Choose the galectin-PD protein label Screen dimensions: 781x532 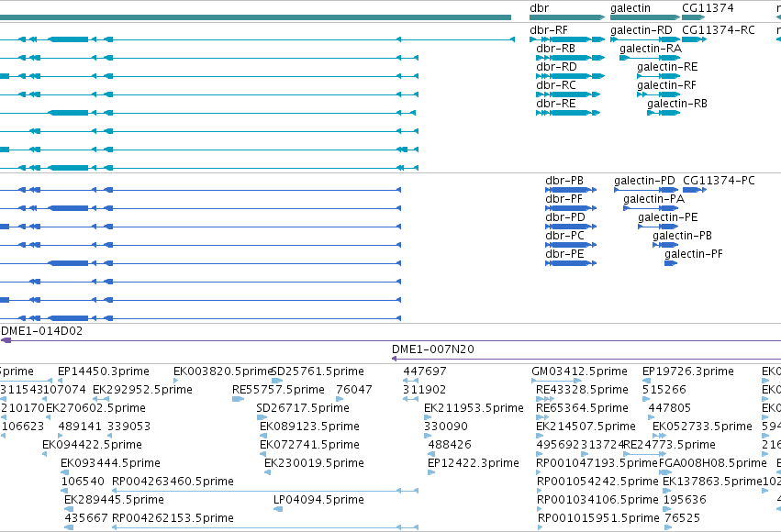(644, 180)
